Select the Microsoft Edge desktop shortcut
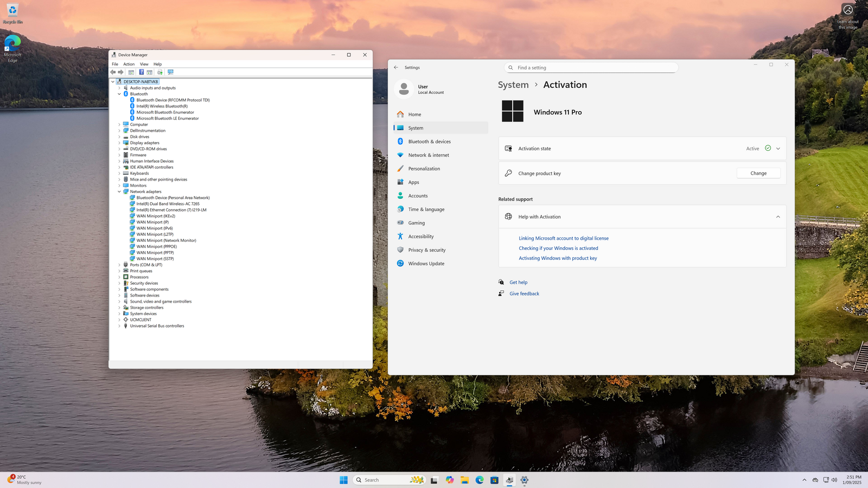The height and width of the screenshot is (488, 868). pos(12,49)
